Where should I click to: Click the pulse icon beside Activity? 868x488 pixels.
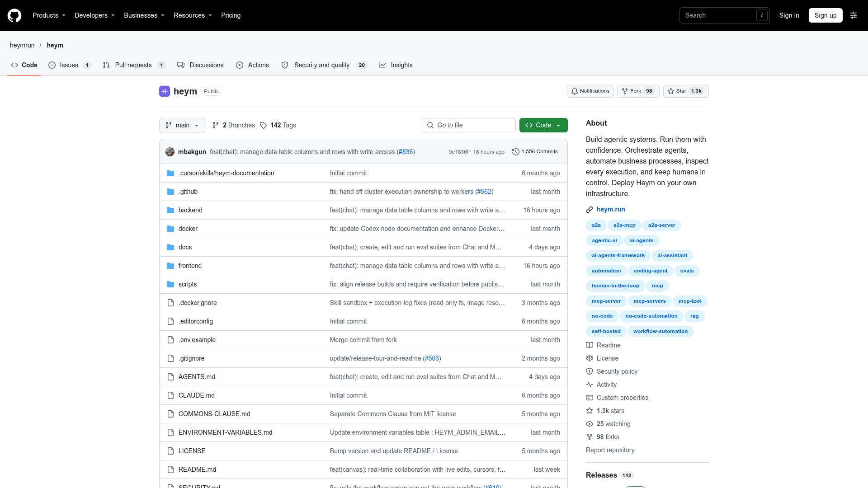tap(590, 385)
